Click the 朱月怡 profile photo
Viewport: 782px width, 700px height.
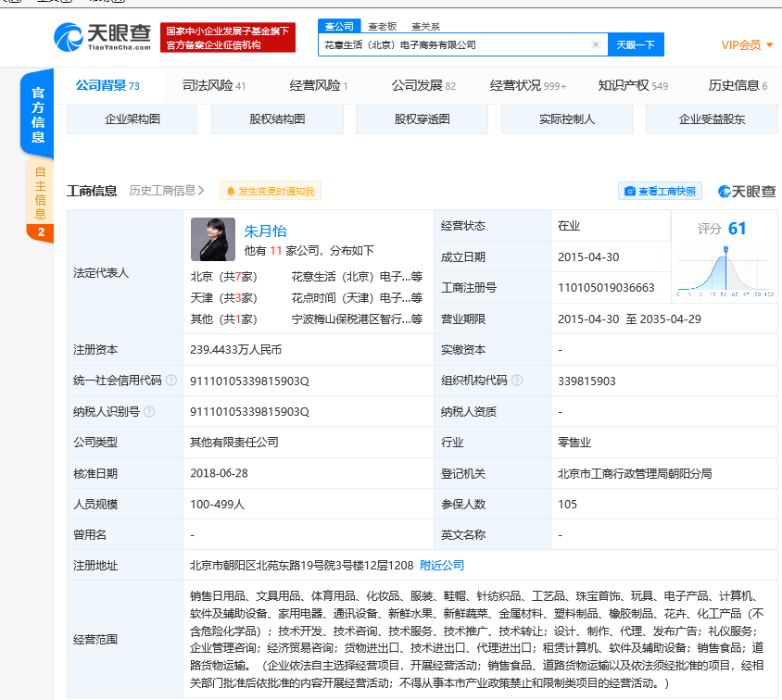click(213, 239)
